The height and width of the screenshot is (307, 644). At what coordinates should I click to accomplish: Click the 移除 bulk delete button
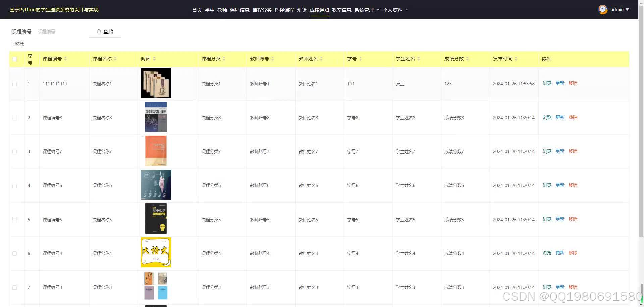click(x=20, y=44)
